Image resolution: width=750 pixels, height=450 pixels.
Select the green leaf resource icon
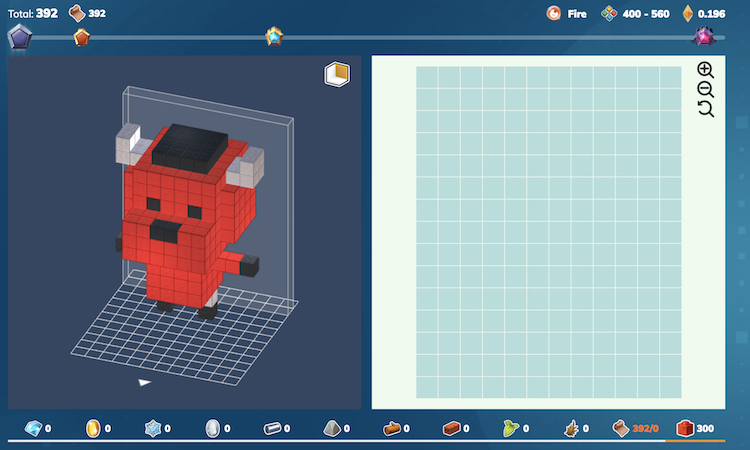[x=511, y=428]
